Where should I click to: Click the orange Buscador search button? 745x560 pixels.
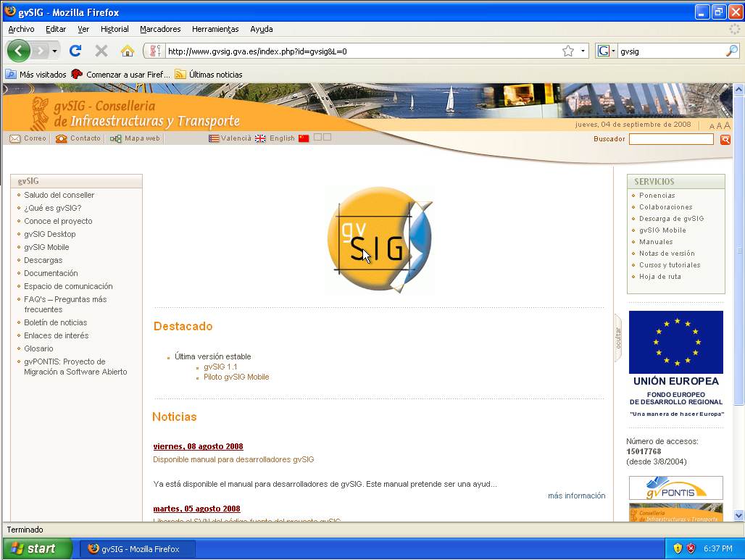(725, 140)
